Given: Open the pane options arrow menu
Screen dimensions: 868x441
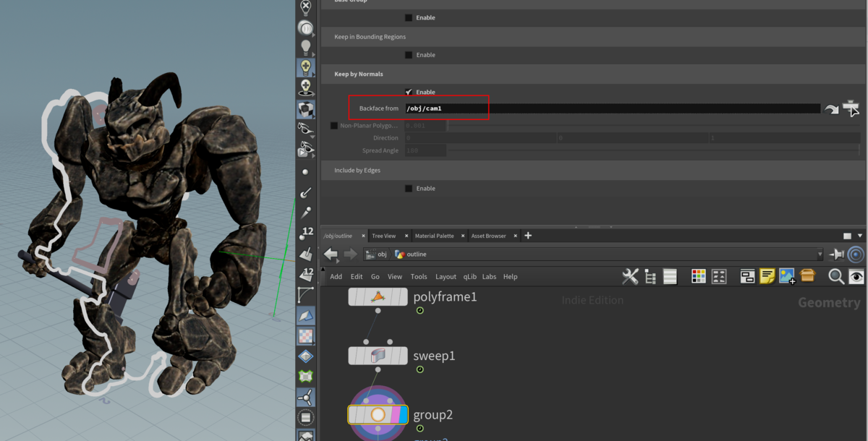Looking at the screenshot, I should pos(860,236).
